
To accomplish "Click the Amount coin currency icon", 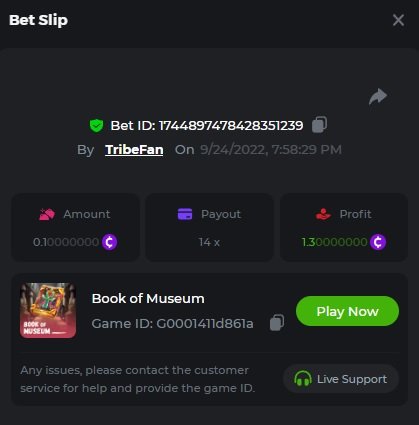I will 110,242.
